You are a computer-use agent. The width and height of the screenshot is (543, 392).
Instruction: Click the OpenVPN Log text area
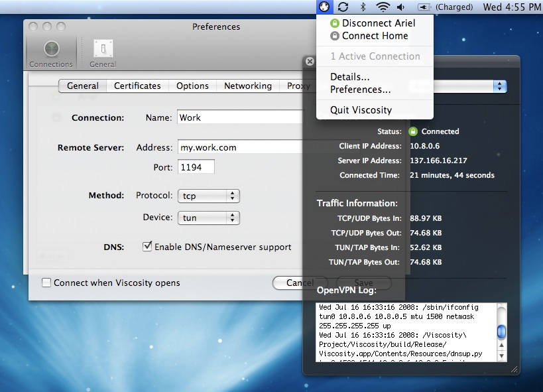coord(406,332)
